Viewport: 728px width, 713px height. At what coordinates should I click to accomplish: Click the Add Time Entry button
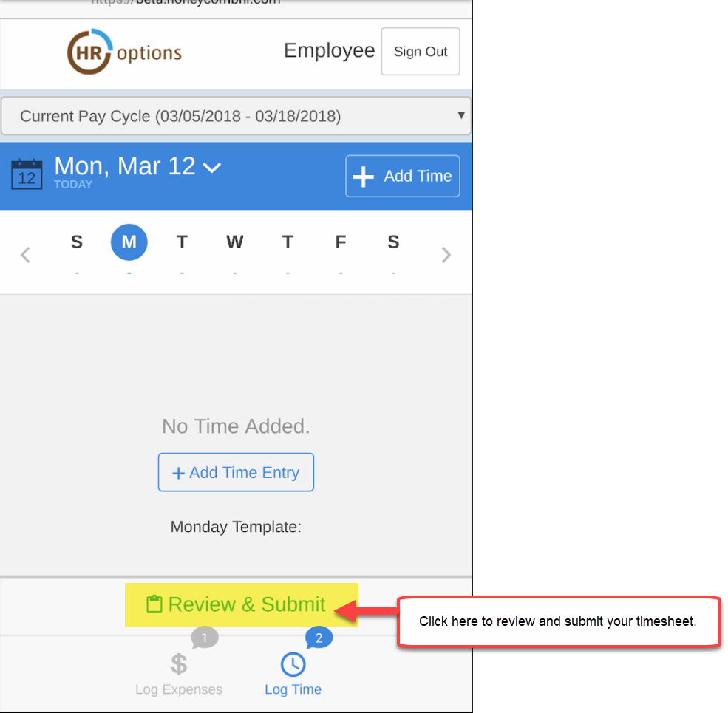[x=236, y=473]
